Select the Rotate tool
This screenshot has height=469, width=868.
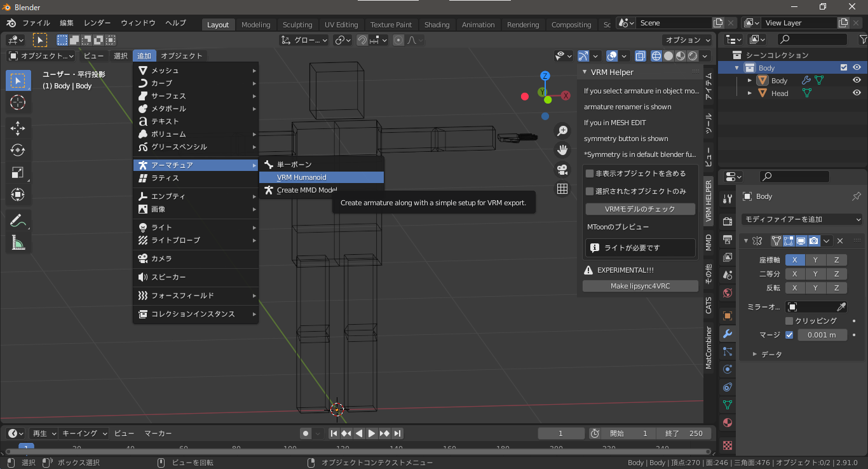coord(18,150)
